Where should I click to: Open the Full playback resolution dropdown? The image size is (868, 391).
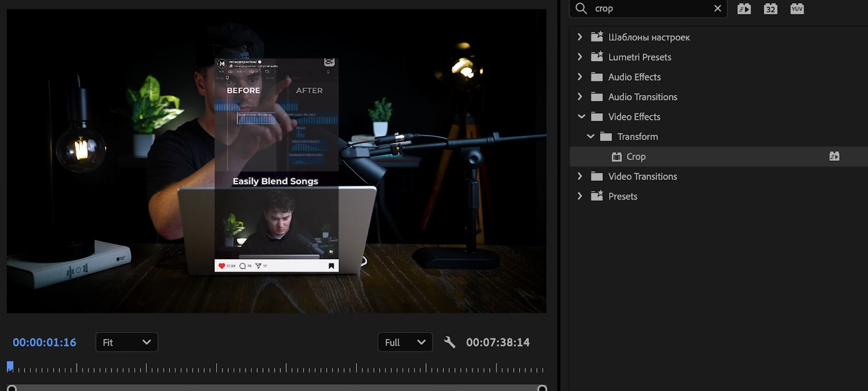click(405, 342)
